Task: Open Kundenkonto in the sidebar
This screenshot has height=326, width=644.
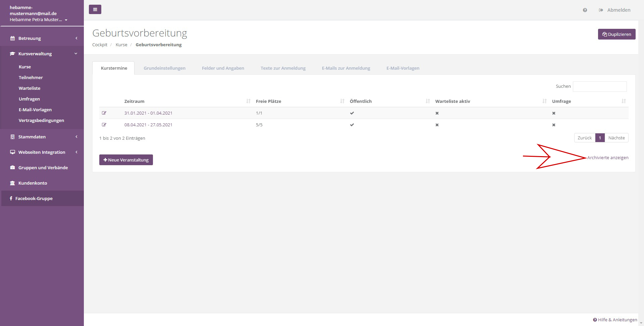Action: (33, 183)
